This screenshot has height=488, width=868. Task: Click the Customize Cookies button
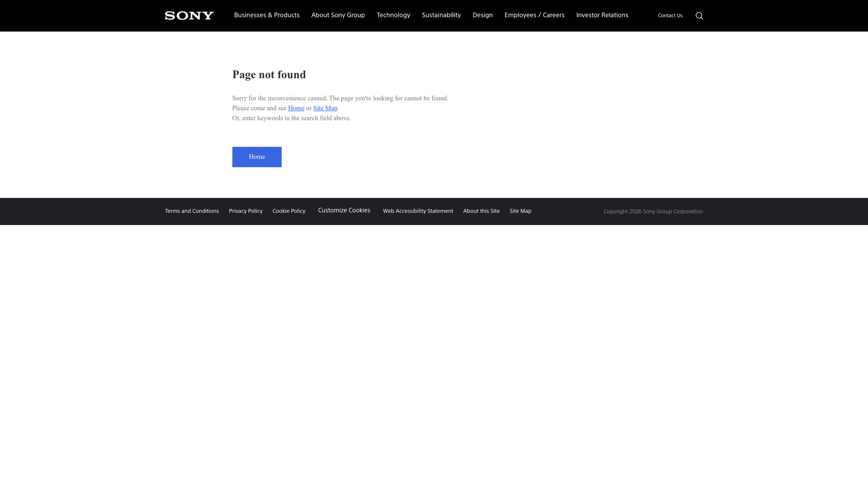[x=344, y=210]
